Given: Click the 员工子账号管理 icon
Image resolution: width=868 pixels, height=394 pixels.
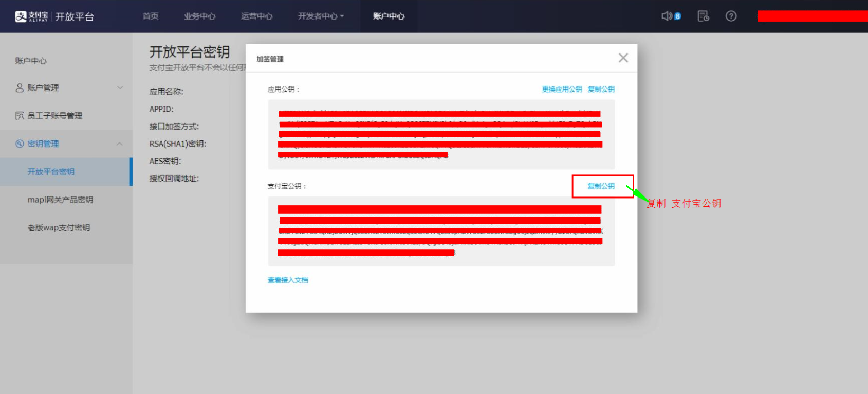Looking at the screenshot, I should pos(20,116).
